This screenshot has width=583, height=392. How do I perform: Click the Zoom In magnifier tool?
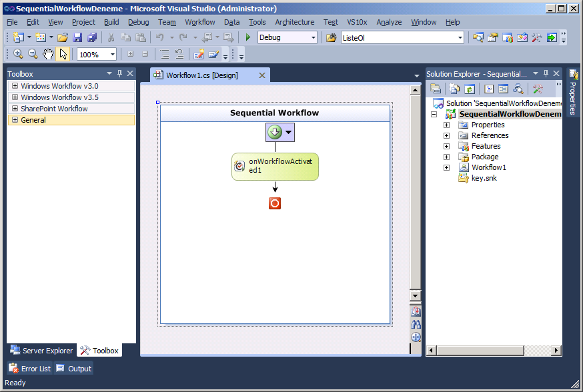pyautogui.click(x=18, y=54)
